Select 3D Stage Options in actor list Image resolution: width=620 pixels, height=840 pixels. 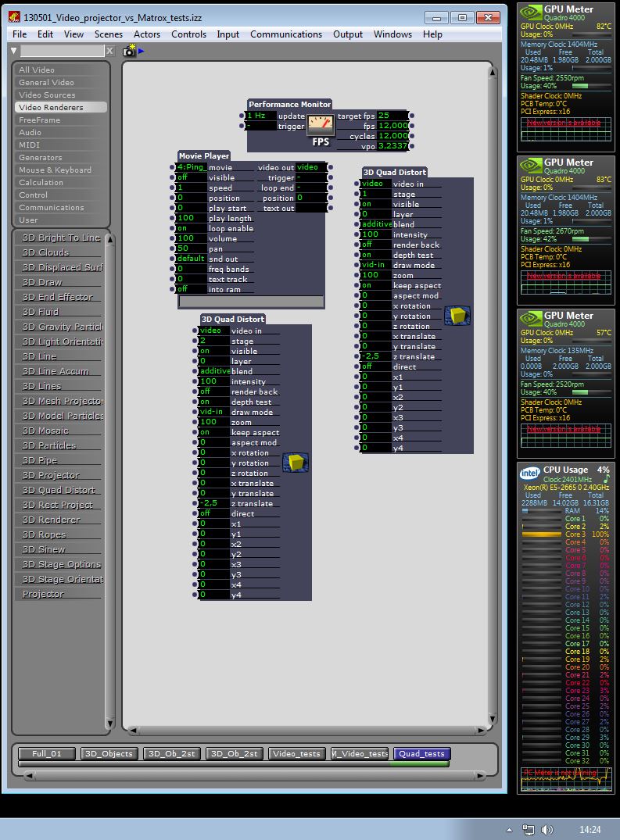62,564
